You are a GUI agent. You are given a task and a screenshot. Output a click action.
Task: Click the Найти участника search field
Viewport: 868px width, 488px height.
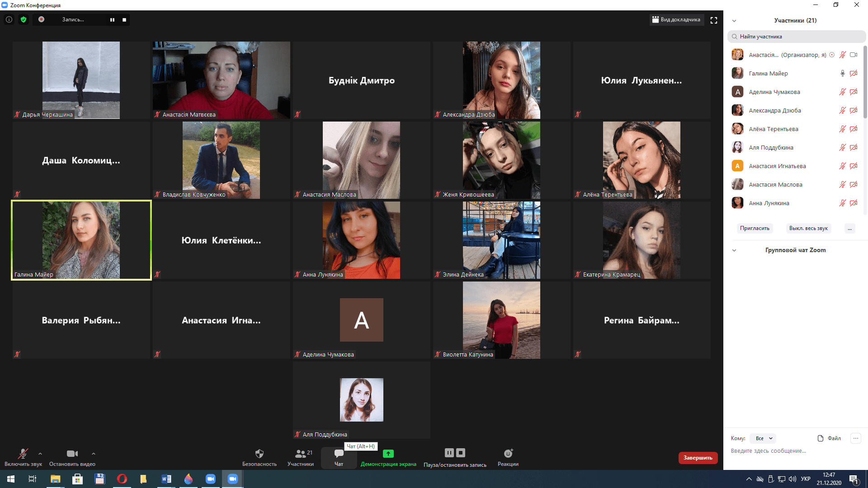(x=796, y=37)
